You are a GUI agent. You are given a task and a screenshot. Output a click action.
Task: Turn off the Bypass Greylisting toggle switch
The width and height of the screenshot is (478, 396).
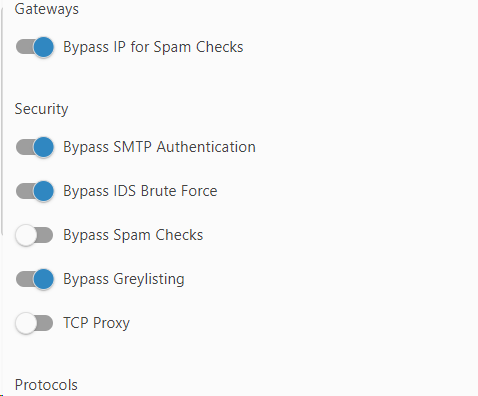pos(35,279)
